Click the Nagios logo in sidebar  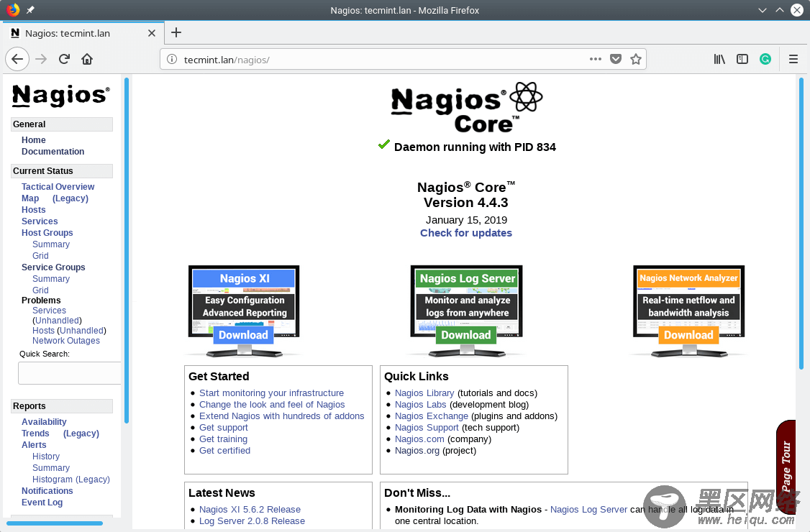pos(61,96)
